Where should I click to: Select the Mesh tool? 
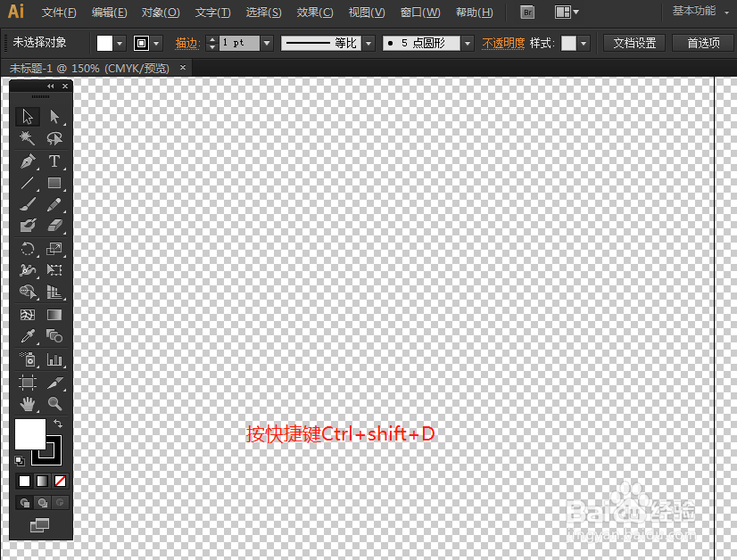tap(28, 315)
